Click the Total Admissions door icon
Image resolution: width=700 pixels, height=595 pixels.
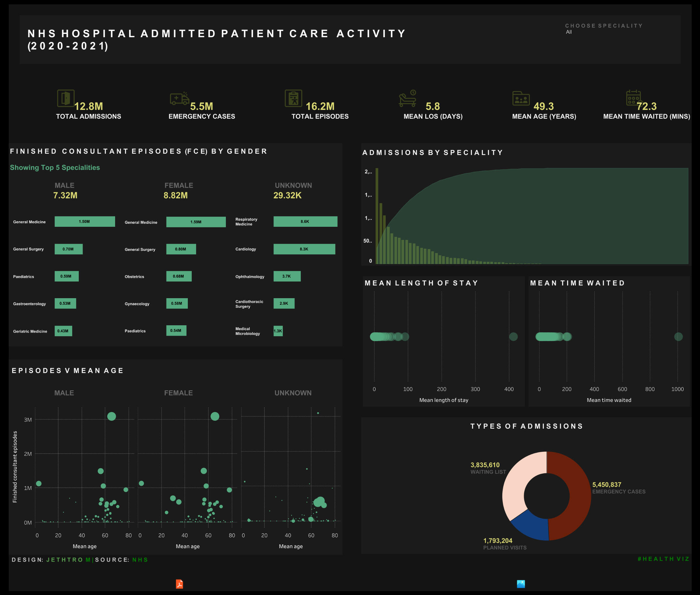(65, 98)
